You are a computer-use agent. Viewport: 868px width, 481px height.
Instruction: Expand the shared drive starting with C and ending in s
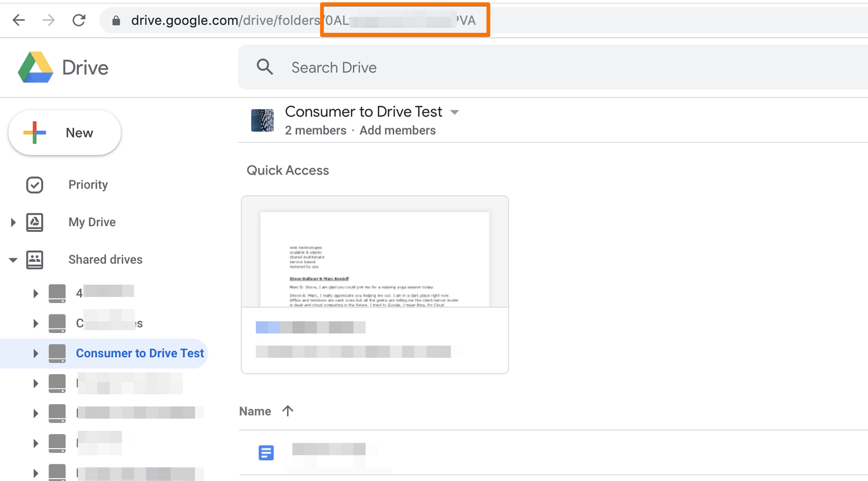pos(35,323)
